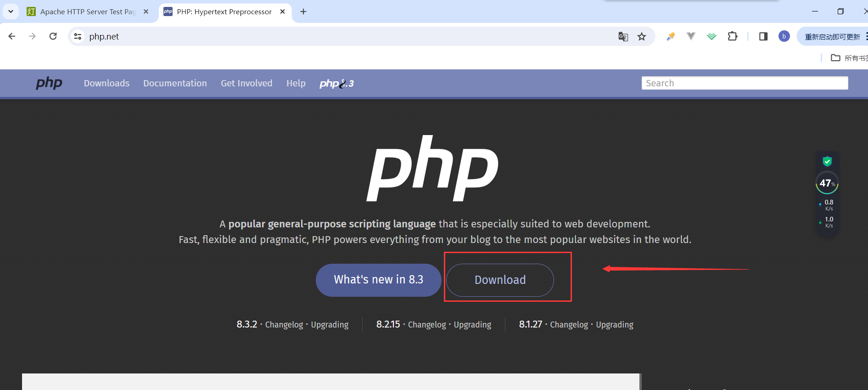Screen dimensions: 868x390
Task: View site information icon in address bar
Action: point(78,36)
